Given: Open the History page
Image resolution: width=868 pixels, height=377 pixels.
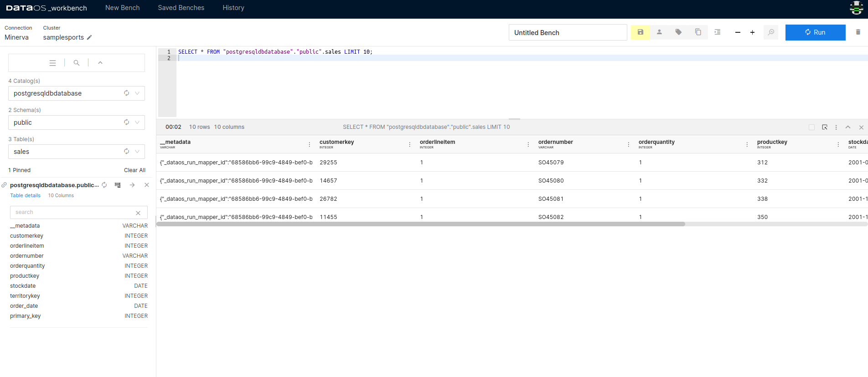Looking at the screenshot, I should [233, 8].
